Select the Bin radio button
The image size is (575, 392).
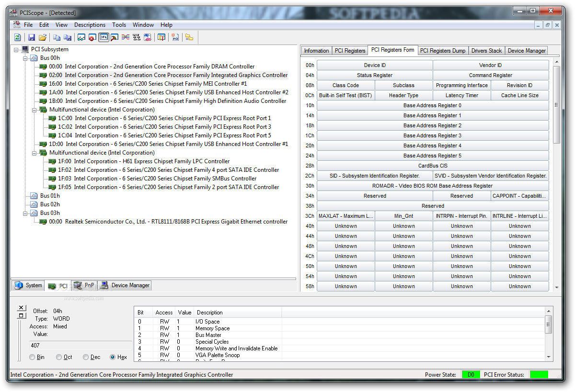pos(32,357)
